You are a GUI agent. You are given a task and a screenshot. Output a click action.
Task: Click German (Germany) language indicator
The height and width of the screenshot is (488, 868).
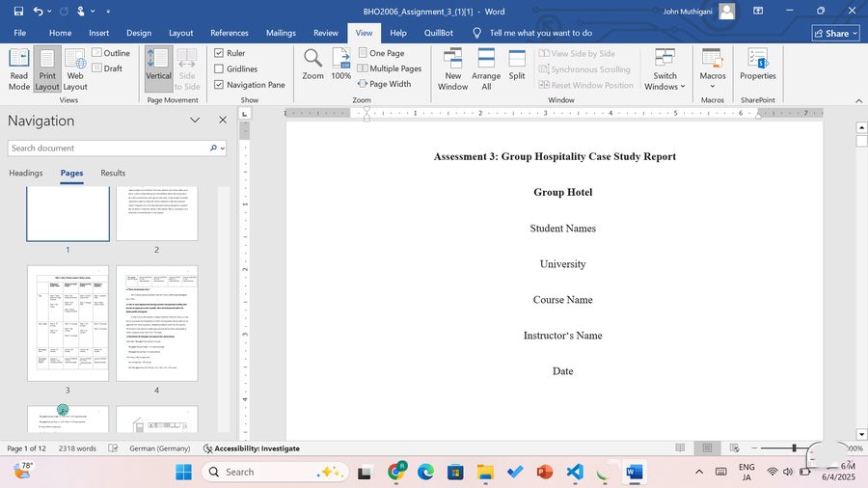click(159, 448)
